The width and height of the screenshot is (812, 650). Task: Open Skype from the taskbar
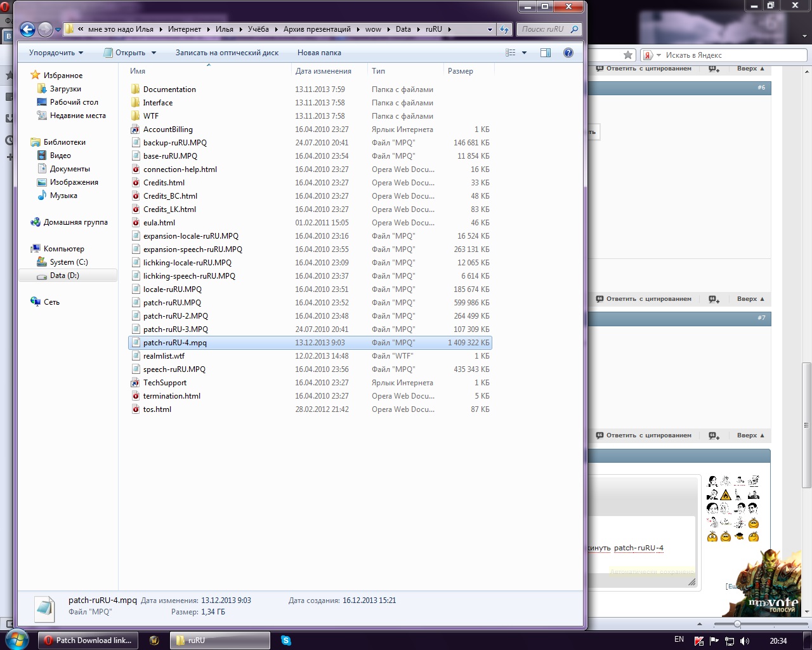(286, 640)
